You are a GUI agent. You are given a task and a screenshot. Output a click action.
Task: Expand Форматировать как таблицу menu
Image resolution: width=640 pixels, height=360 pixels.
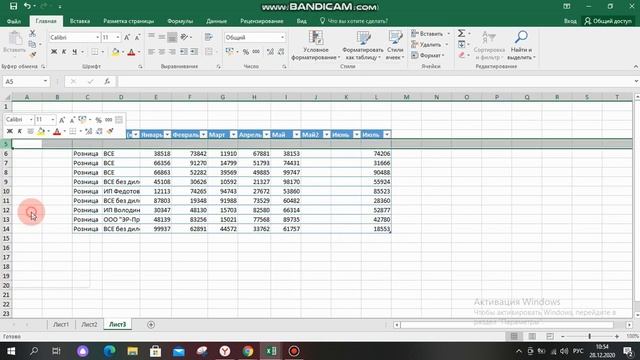pyautogui.click(x=362, y=46)
